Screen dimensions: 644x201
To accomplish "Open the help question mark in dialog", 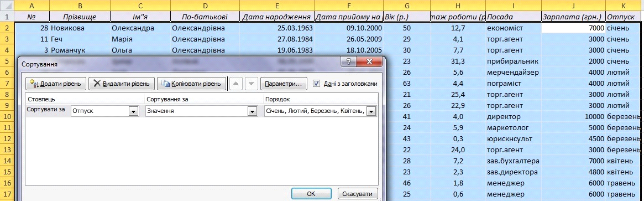I will pyautogui.click(x=349, y=62).
